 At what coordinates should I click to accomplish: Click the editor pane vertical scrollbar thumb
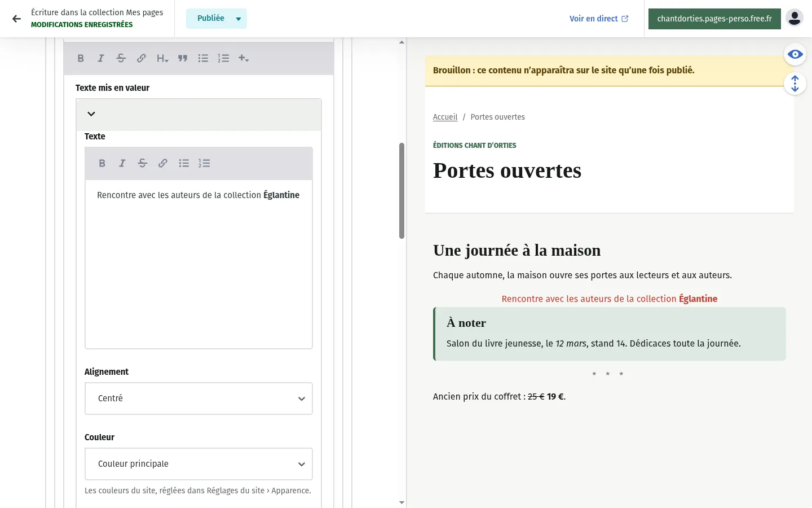402,191
